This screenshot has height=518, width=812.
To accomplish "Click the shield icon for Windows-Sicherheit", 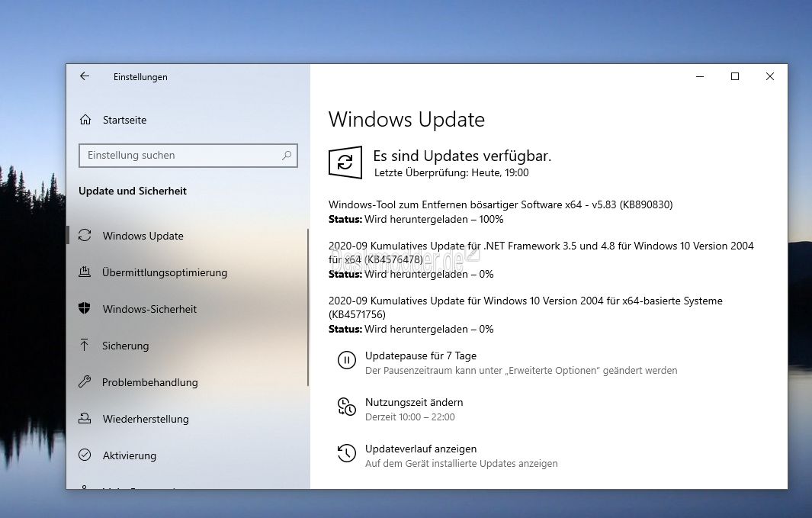I will click(x=85, y=308).
